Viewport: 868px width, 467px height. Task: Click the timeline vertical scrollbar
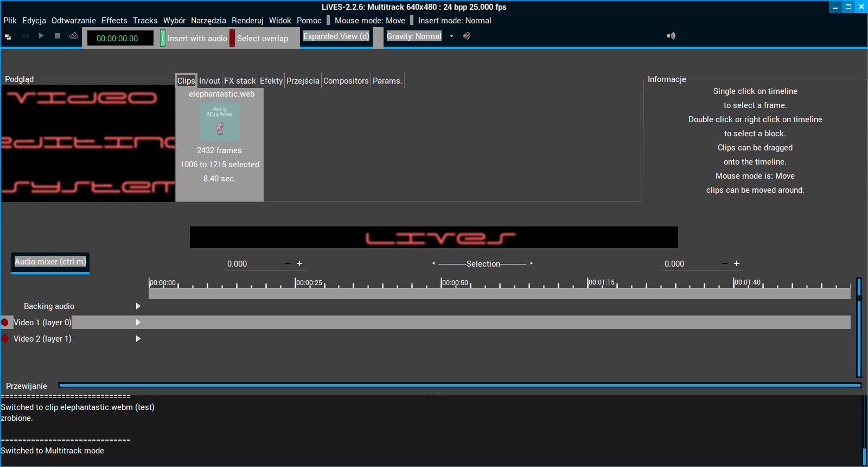(859, 327)
